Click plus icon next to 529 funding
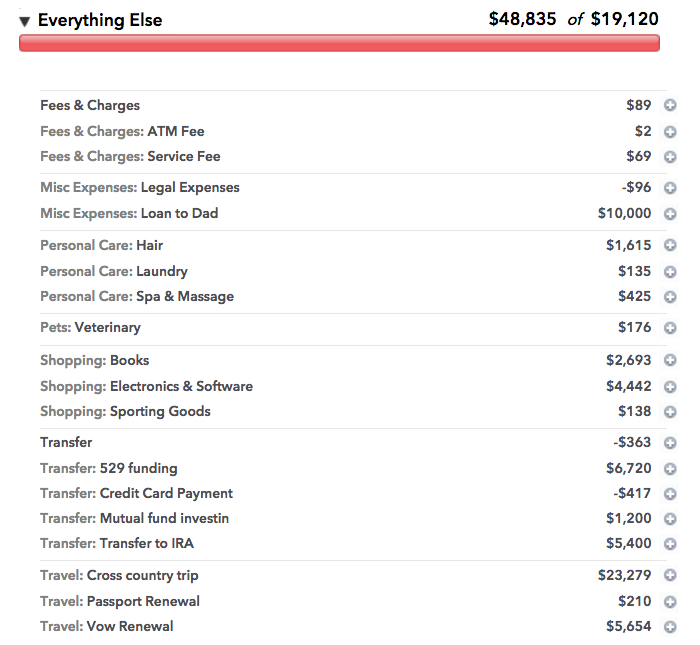 pyautogui.click(x=670, y=469)
